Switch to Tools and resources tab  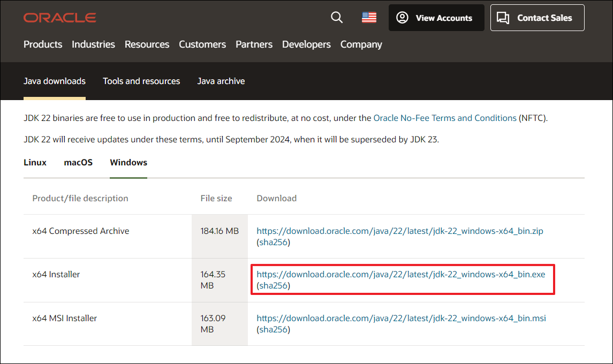coord(141,81)
